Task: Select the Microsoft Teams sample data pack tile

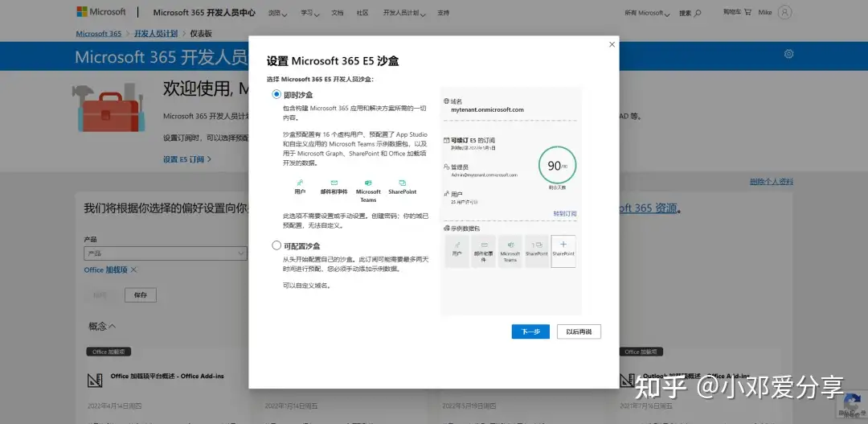Action: 510,251
